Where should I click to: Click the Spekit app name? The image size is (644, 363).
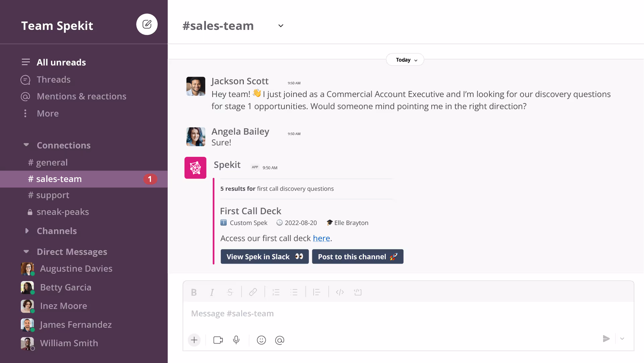pos(227,165)
